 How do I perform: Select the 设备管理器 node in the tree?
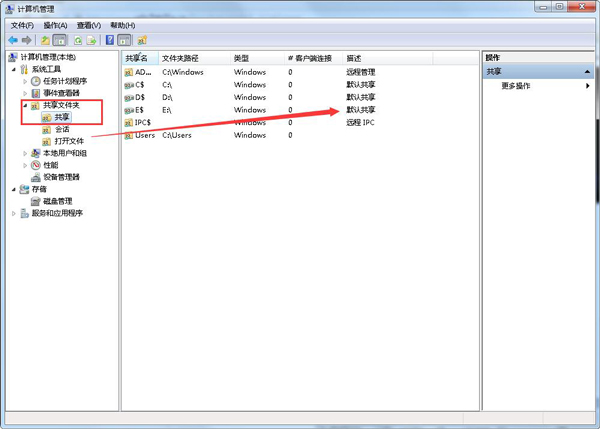point(60,177)
